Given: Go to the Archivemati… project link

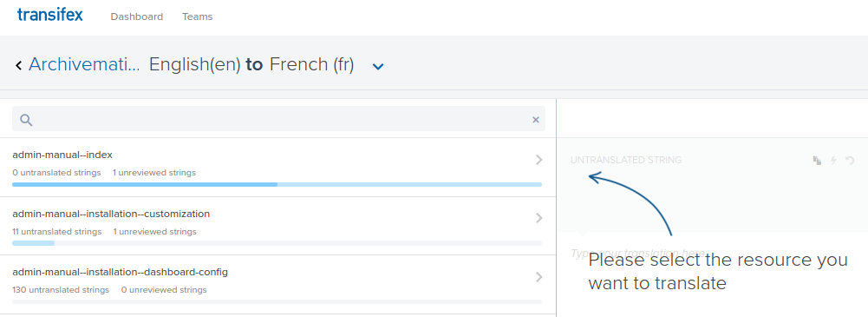Looking at the screenshot, I should pyautogui.click(x=84, y=65).
